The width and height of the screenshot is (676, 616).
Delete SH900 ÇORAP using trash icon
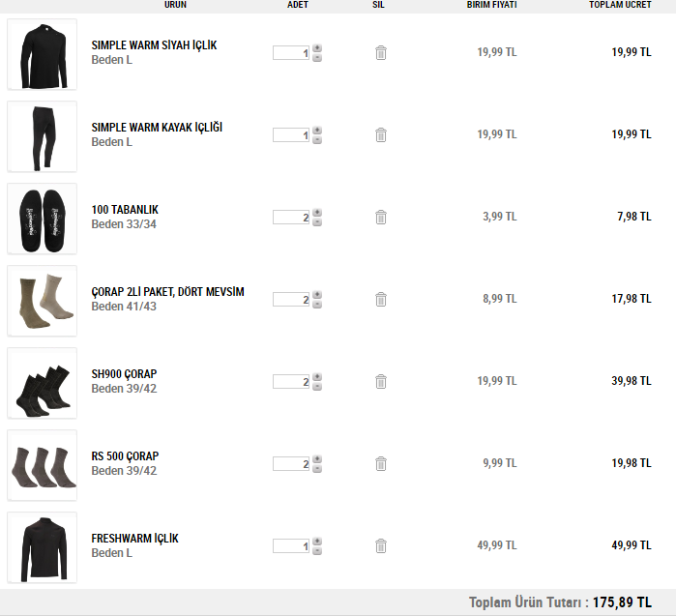tap(381, 382)
